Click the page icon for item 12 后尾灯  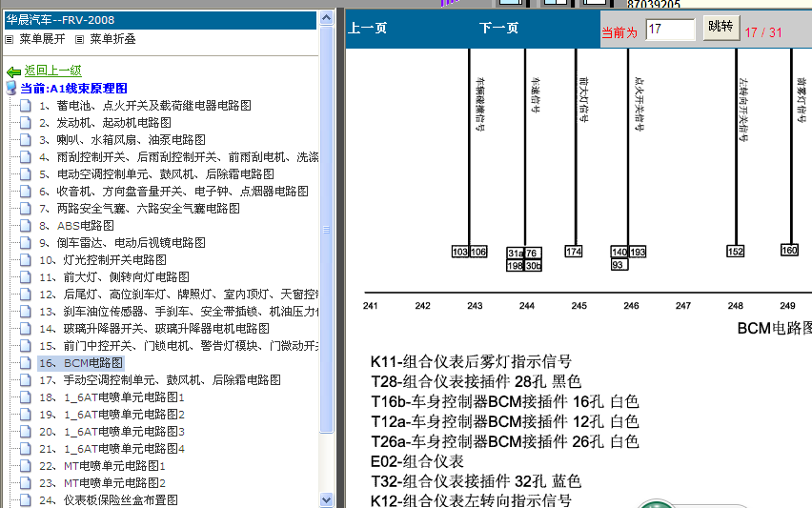click(x=26, y=295)
